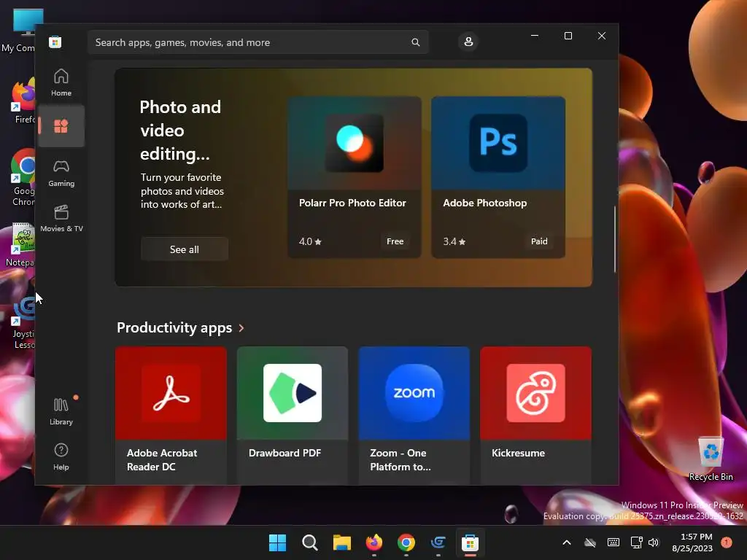Click the 4.0 star rating on Polarr
Viewport: 747px width, 560px height.
click(310, 241)
